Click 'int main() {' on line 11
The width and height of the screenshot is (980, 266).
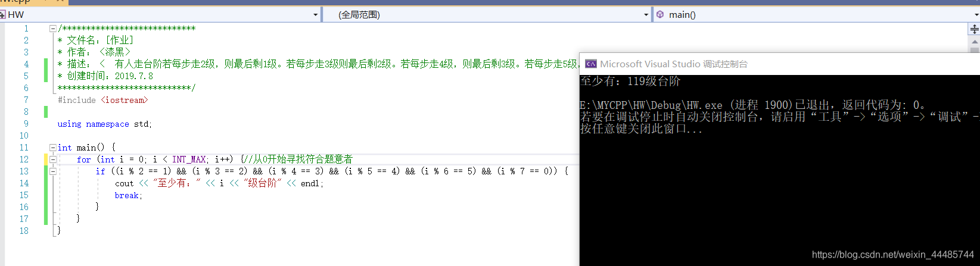click(86, 148)
